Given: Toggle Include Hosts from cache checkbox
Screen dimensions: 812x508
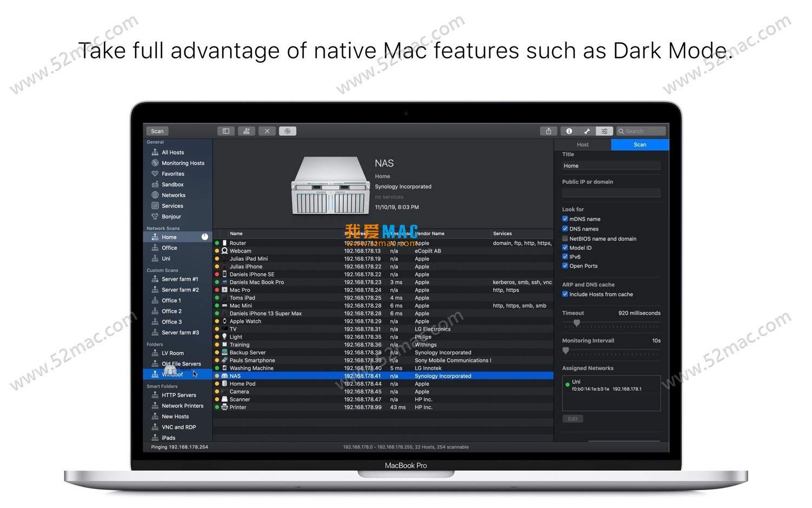Looking at the screenshot, I should pyautogui.click(x=565, y=294).
